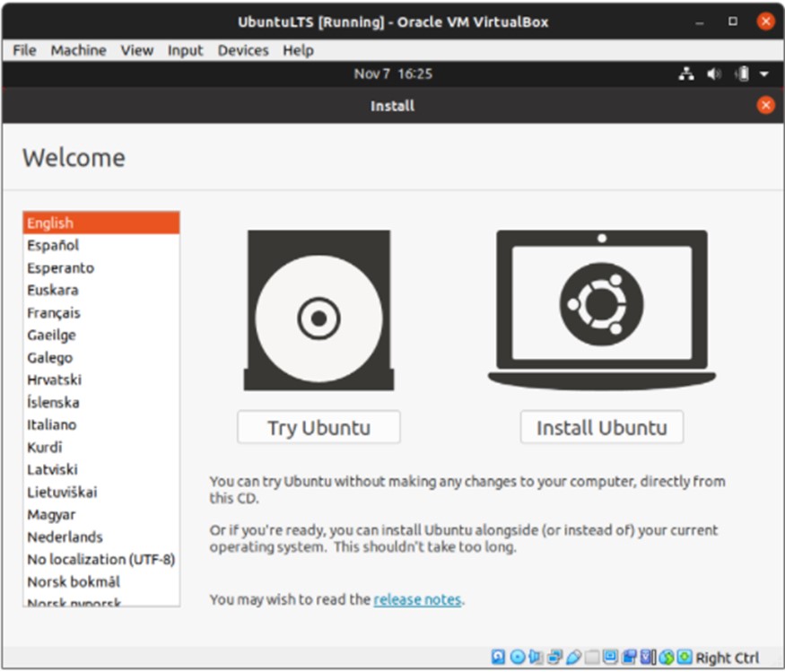The image size is (785, 672).
Task: Click the Ubuntu top bar volume icon
Action: 714,74
